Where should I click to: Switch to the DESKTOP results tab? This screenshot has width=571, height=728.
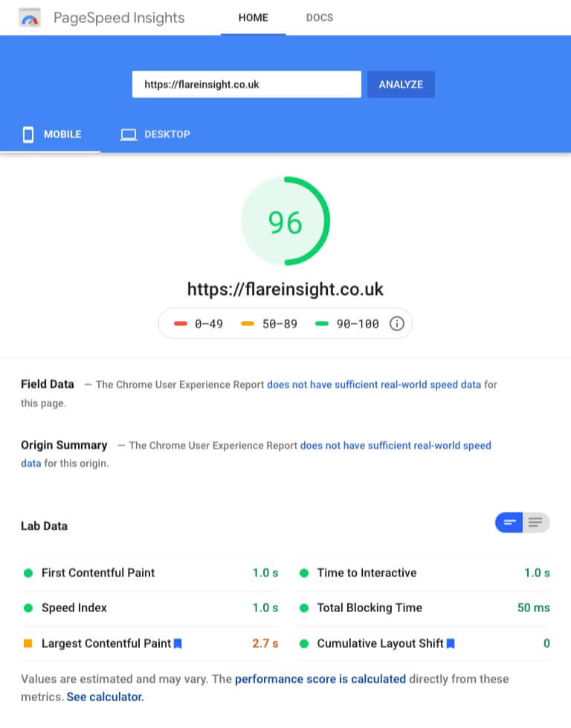click(x=155, y=134)
